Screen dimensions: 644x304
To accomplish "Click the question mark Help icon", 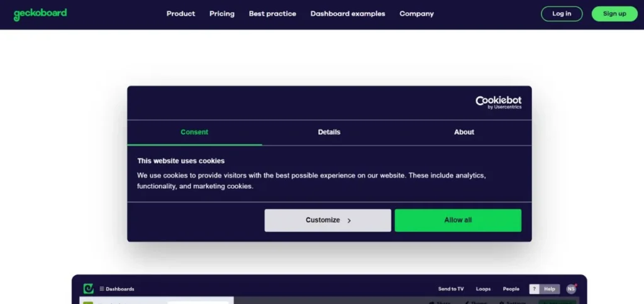I will point(534,290).
